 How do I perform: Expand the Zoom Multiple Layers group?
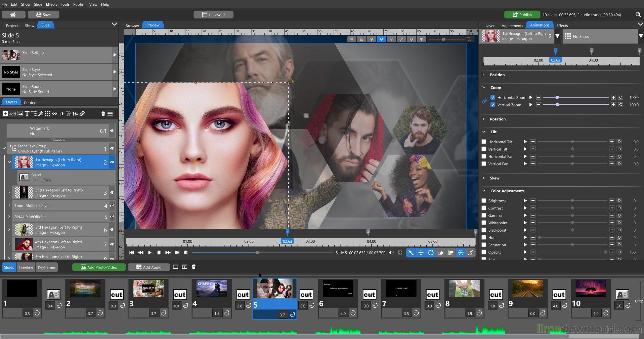click(9, 205)
